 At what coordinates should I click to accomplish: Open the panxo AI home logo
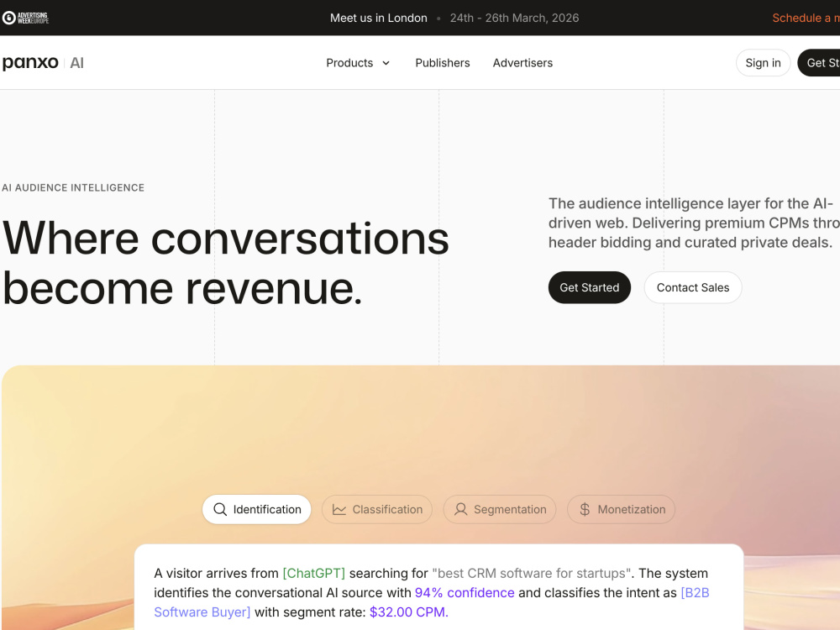(43, 63)
